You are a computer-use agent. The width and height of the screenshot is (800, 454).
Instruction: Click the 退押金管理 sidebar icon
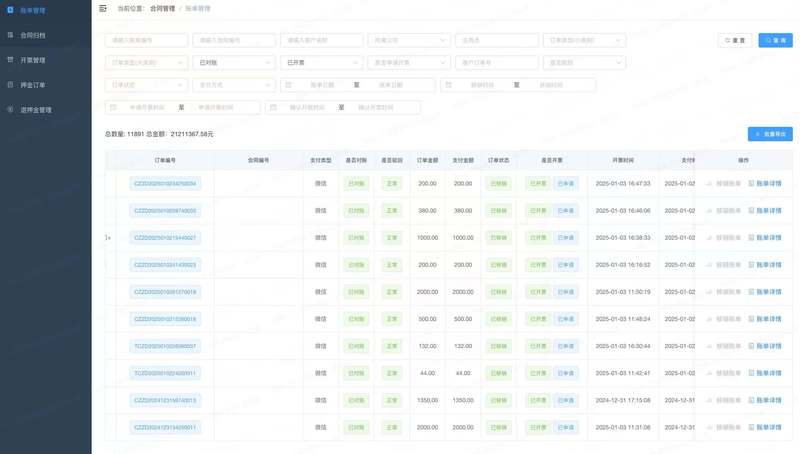pyautogui.click(x=10, y=110)
